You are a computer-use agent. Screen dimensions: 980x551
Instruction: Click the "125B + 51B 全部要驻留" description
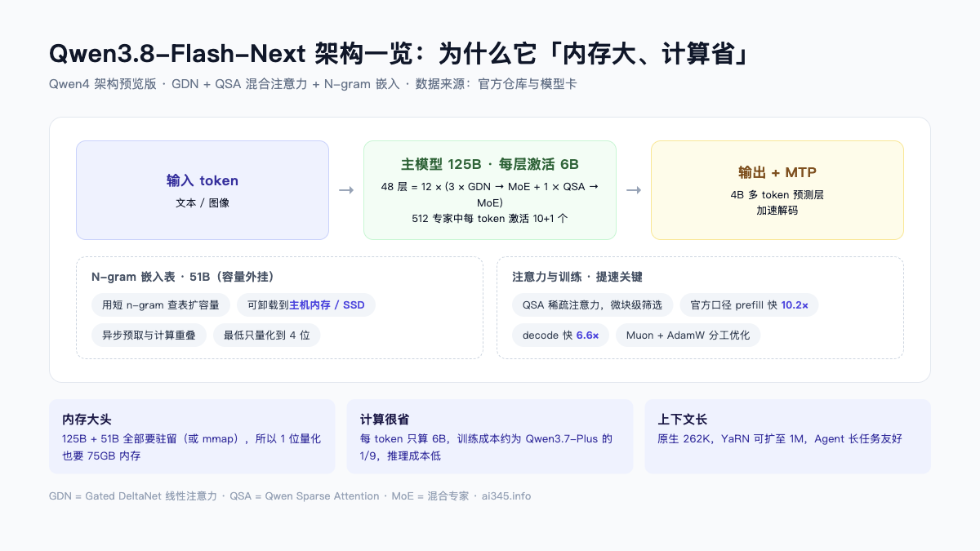191,447
